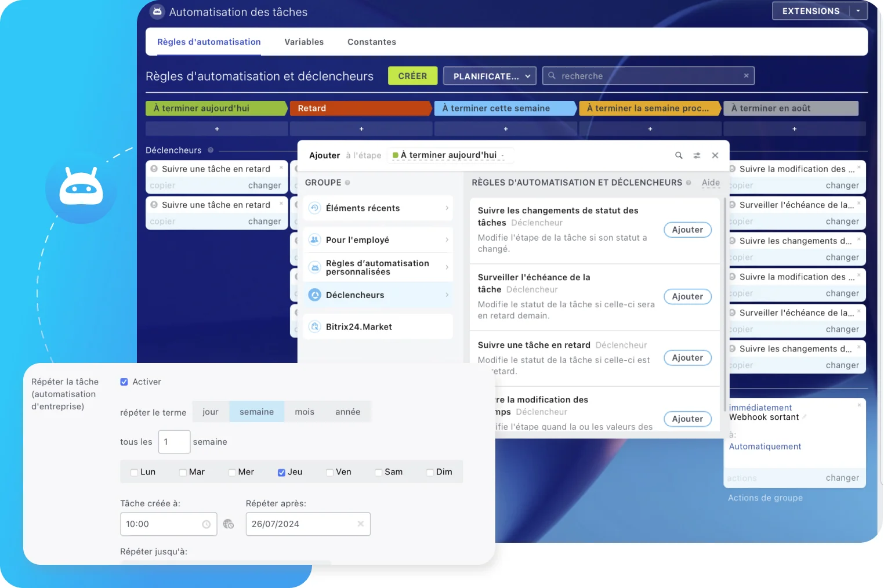Click the timezone globe icon beside the time field
This screenshot has height=588, width=884.
pyautogui.click(x=229, y=524)
